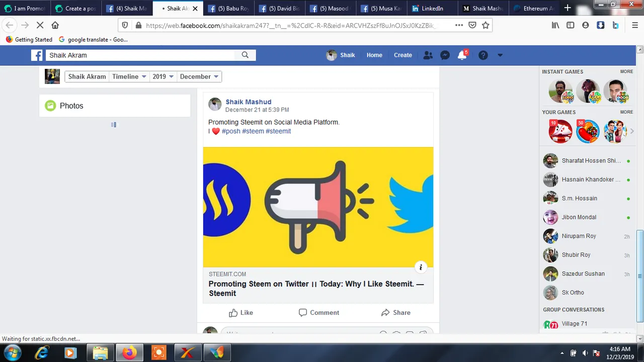The image size is (644, 362).
Task: Switch to the 'Create a pos' tab
Action: coord(76,8)
